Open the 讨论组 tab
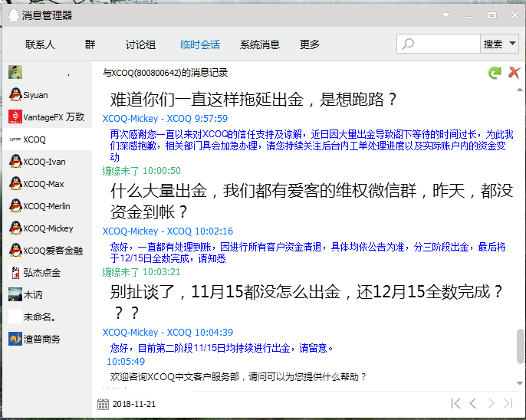Screen dimensions: 526x420 tap(140, 44)
